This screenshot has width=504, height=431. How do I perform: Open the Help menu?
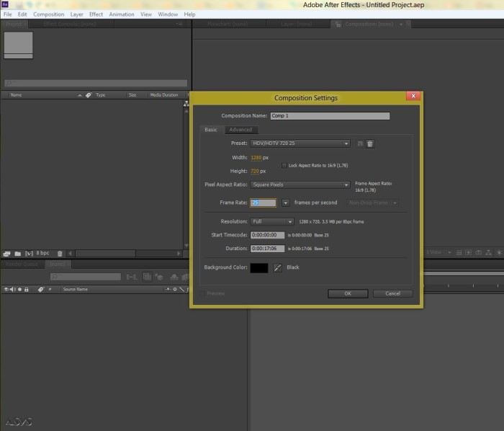point(189,14)
